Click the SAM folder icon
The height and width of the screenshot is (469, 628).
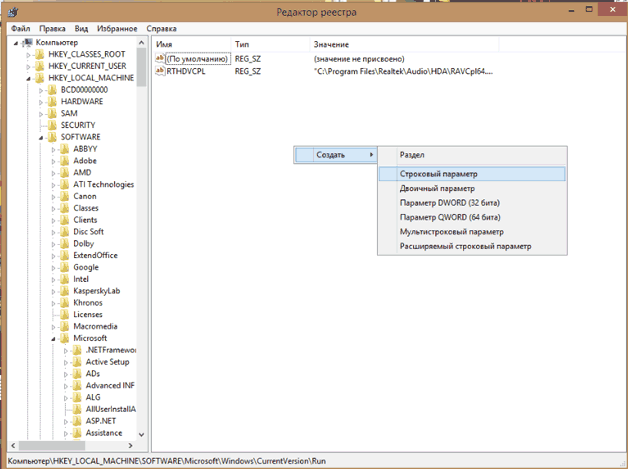click(52, 113)
